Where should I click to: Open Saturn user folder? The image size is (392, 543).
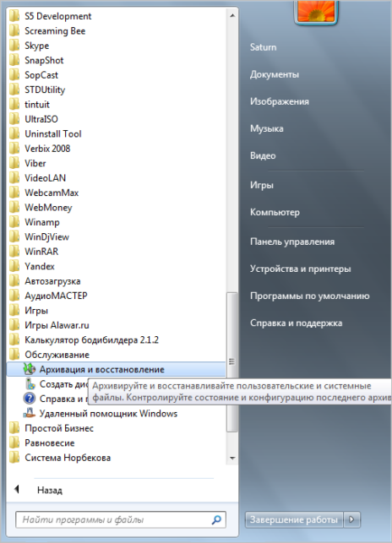coord(263,47)
